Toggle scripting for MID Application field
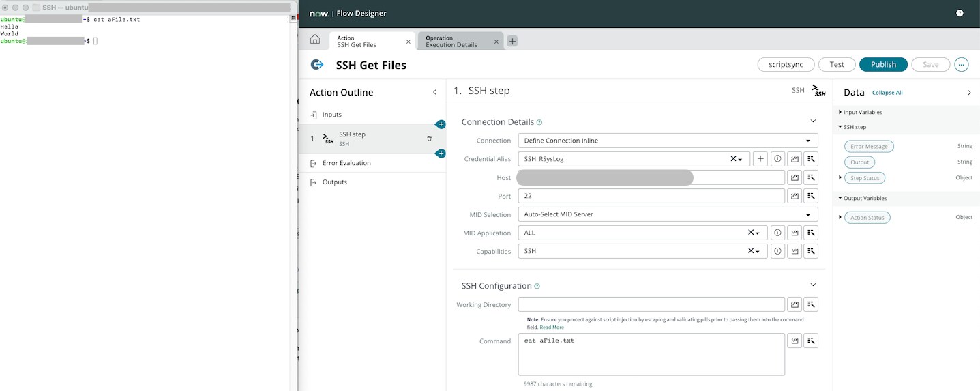Screen dimensions: 980x391 [794, 233]
